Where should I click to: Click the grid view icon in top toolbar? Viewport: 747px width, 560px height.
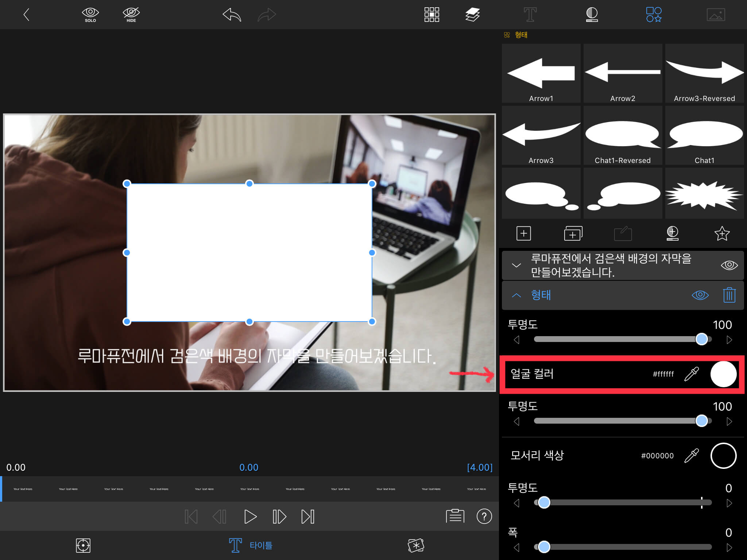[x=431, y=15]
